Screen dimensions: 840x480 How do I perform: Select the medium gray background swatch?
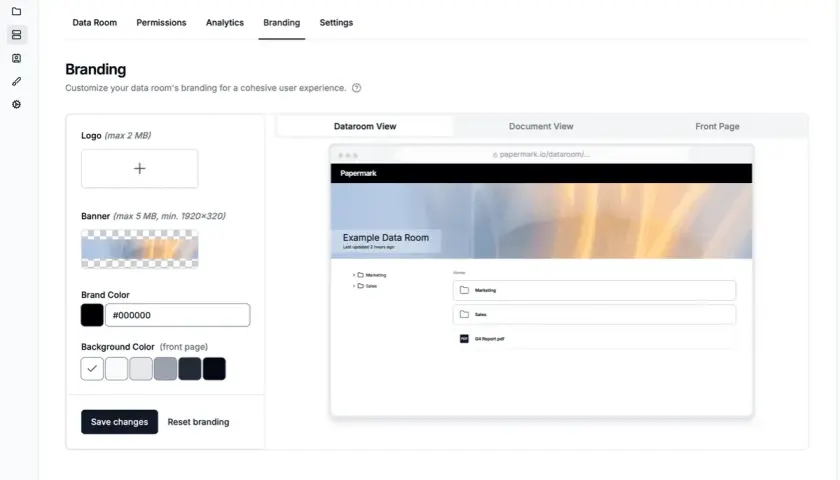pos(166,369)
